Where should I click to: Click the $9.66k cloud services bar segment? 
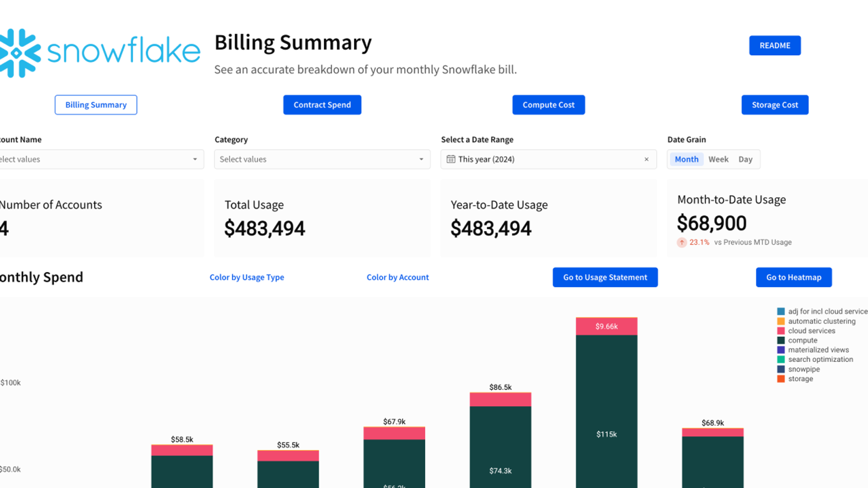[606, 326]
